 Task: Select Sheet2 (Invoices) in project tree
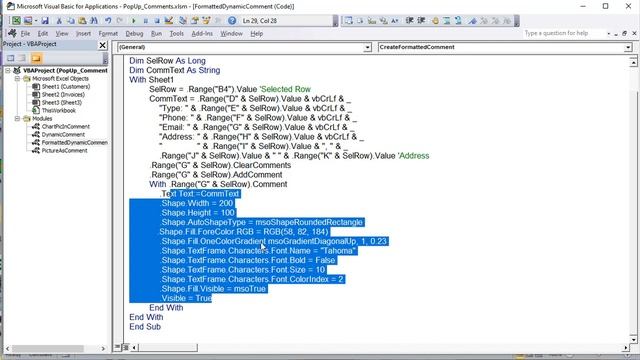(x=63, y=94)
